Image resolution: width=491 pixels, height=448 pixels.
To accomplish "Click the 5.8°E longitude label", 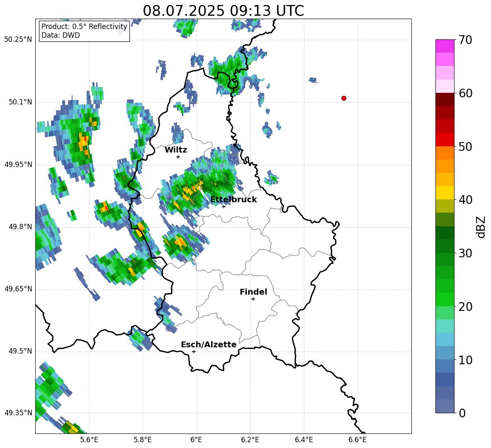I will click(x=143, y=440).
